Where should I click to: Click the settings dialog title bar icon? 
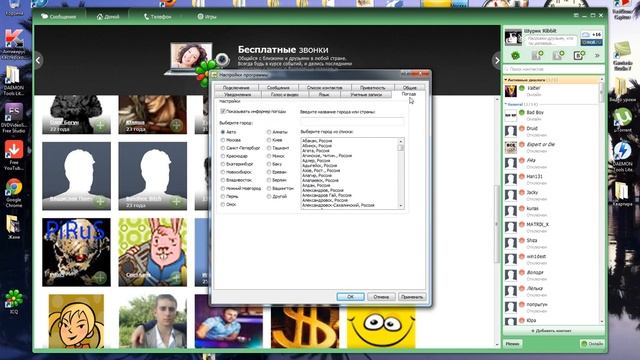point(214,75)
